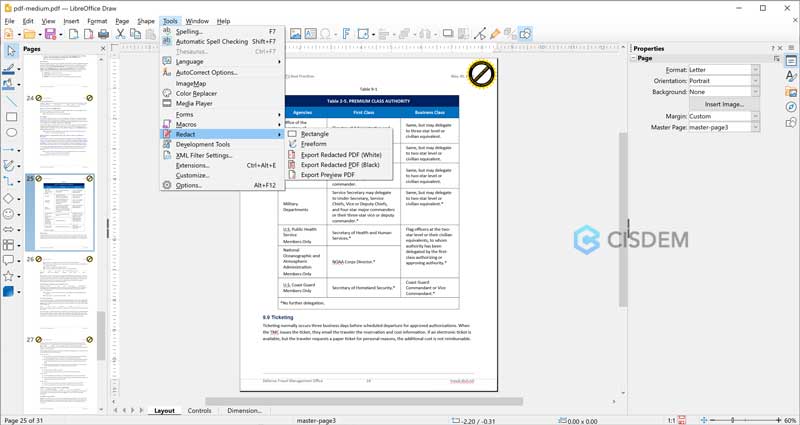Click the Cut scissors icon
Image resolution: width=800 pixels, height=425 pixels.
click(x=120, y=34)
